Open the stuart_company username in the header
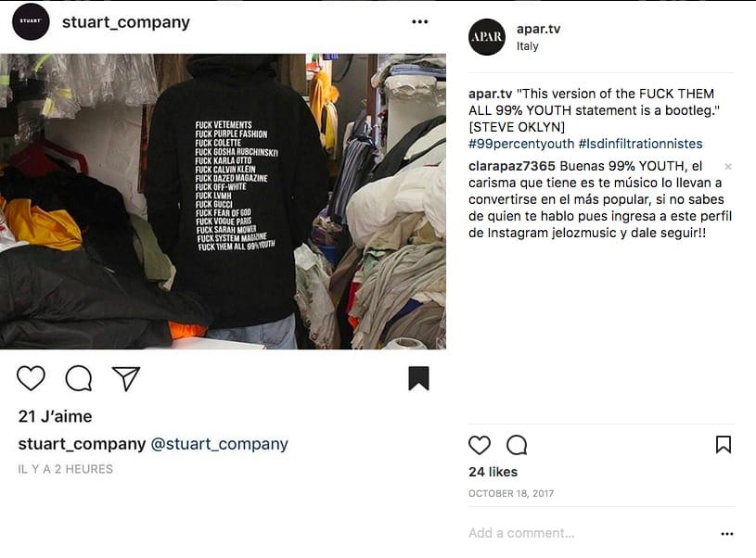This screenshot has height=558, width=756. (126, 21)
